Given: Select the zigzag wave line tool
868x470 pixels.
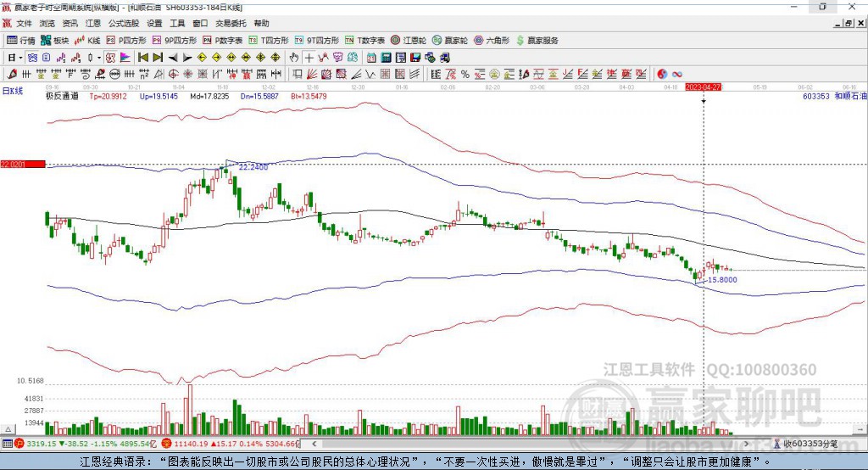Looking at the screenshot, I should tap(370, 74).
